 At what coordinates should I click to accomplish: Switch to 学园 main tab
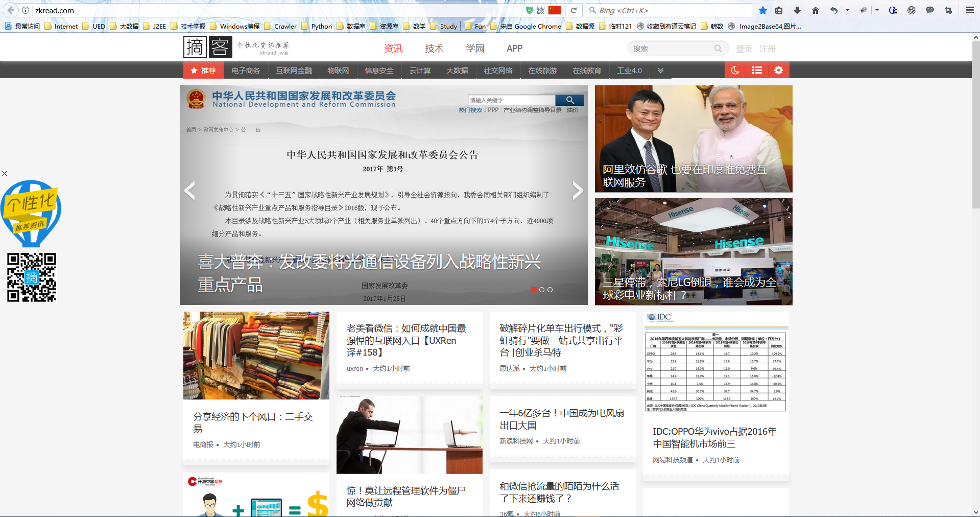point(475,49)
